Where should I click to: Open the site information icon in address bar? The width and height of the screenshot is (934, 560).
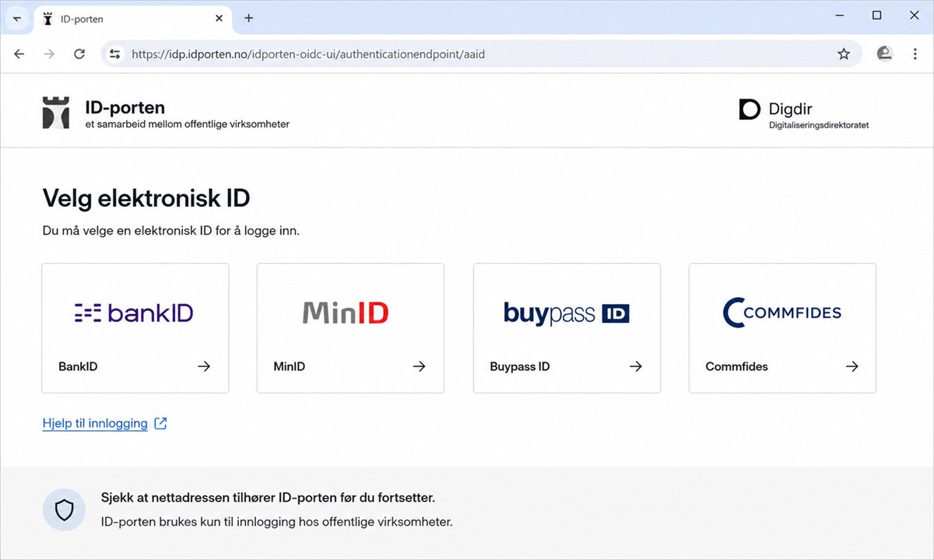coord(115,54)
